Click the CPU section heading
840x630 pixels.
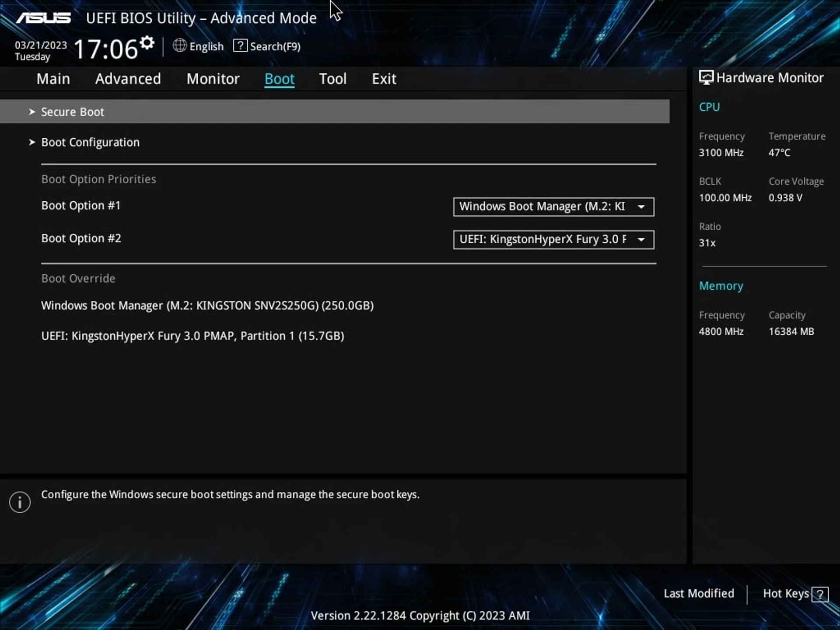[x=709, y=107]
